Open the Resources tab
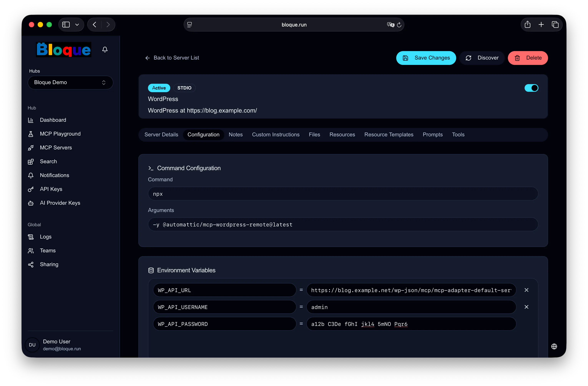 (x=342, y=135)
